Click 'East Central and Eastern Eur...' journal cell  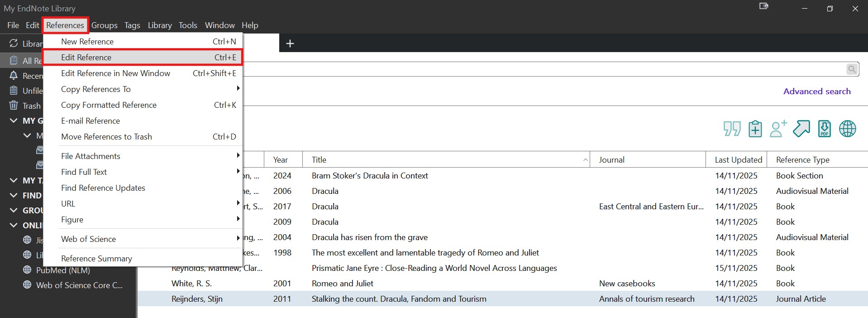[651, 206]
